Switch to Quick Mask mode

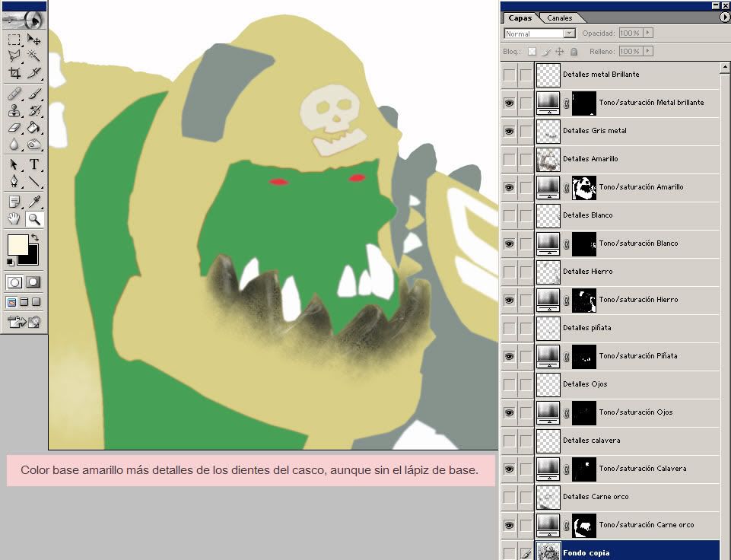tap(33, 282)
